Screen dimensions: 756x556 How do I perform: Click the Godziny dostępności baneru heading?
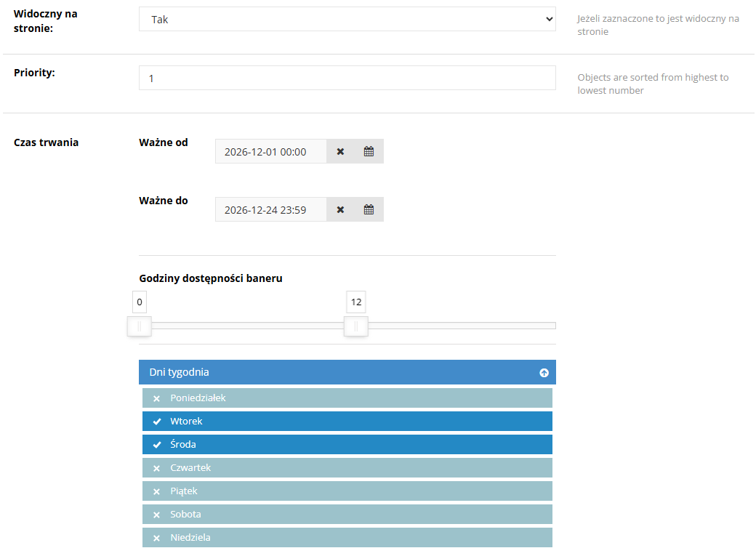[211, 278]
